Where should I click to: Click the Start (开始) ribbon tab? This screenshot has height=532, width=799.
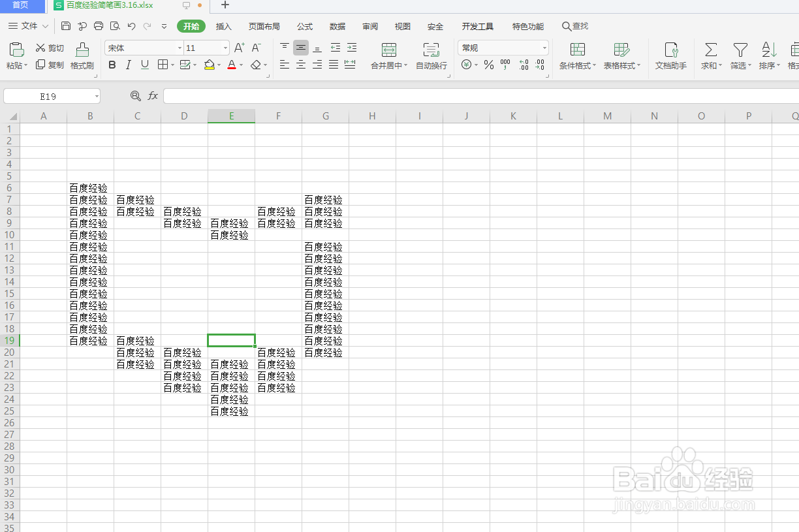point(191,26)
